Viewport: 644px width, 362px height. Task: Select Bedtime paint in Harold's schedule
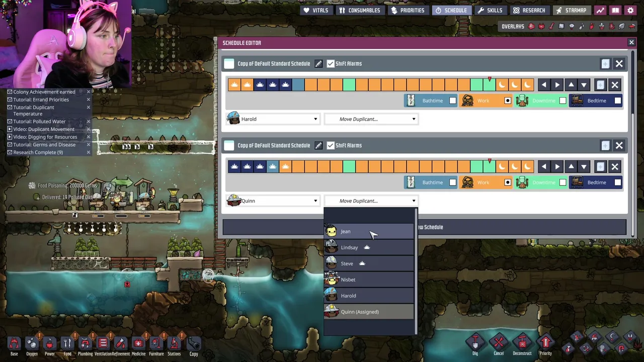(x=596, y=101)
